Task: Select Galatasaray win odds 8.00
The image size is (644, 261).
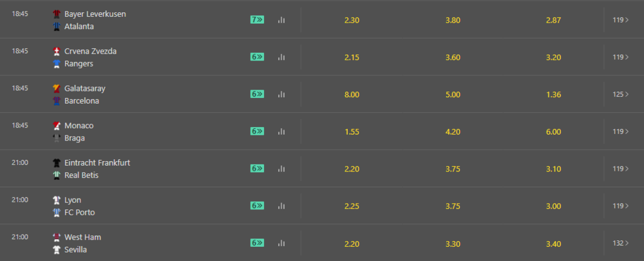Action: tap(352, 95)
